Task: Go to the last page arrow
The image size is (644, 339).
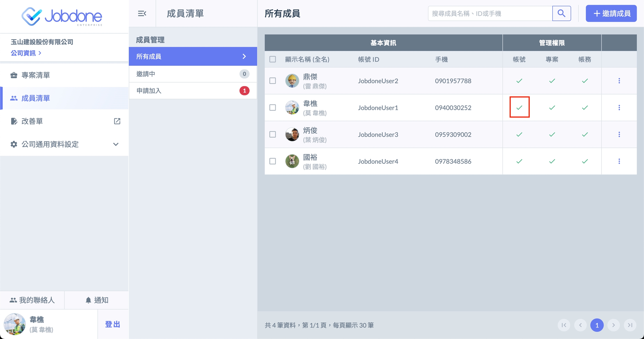Action: point(630,325)
